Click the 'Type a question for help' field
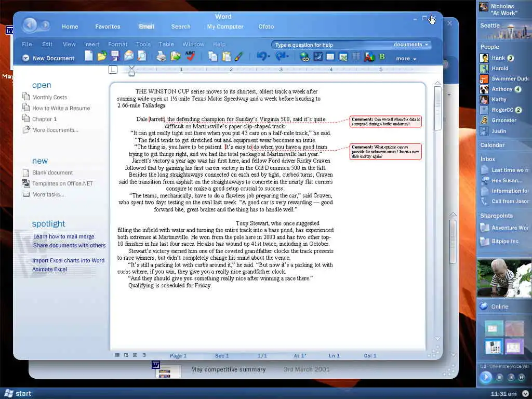This screenshot has width=532, height=399. 331,45
